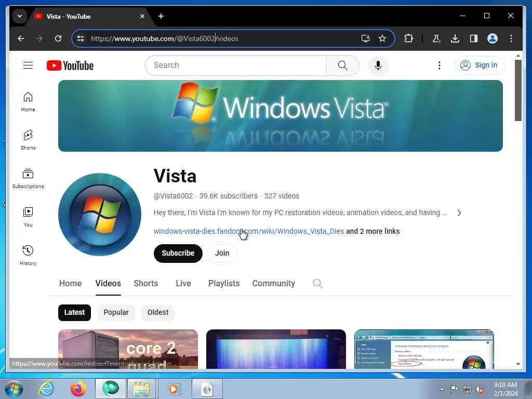This screenshot has height=399, width=532.
Task: Open the YouTube hamburger guide menu
Action: pyautogui.click(x=28, y=65)
